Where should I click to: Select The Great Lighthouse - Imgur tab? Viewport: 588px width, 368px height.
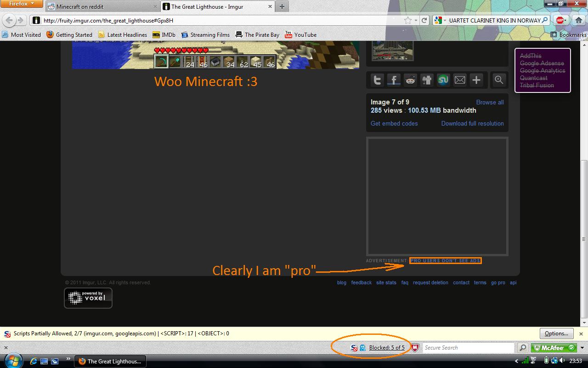217,6
